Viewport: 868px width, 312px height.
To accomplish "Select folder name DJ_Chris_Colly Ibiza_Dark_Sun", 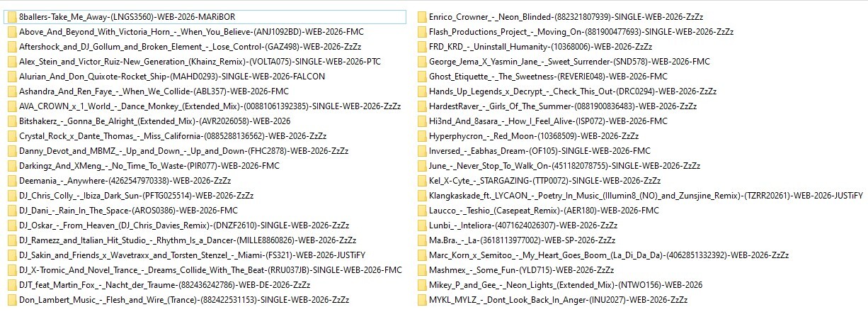I will click(137, 196).
